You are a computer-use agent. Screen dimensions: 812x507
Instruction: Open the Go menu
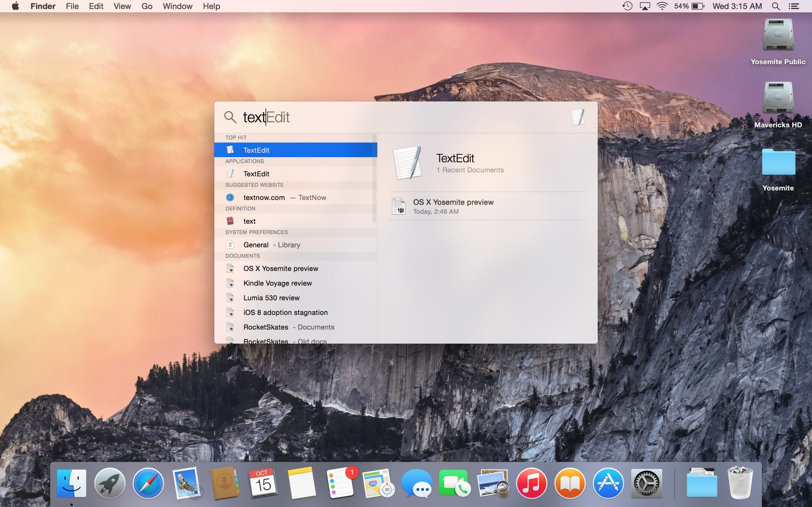coord(147,6)
